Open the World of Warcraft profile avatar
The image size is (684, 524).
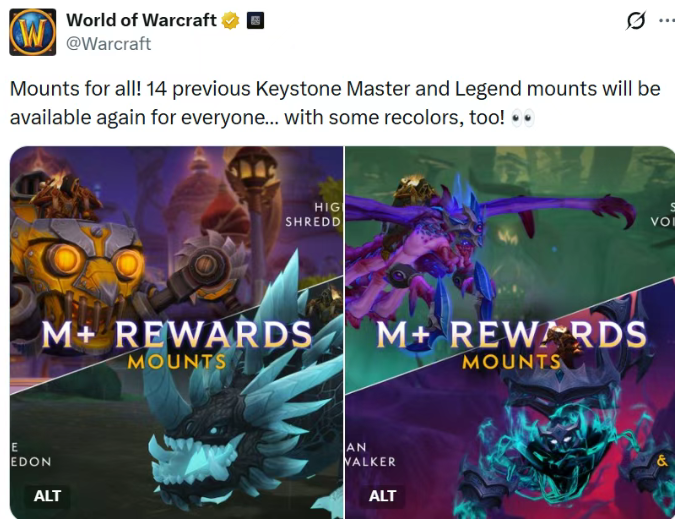point(33,32)
